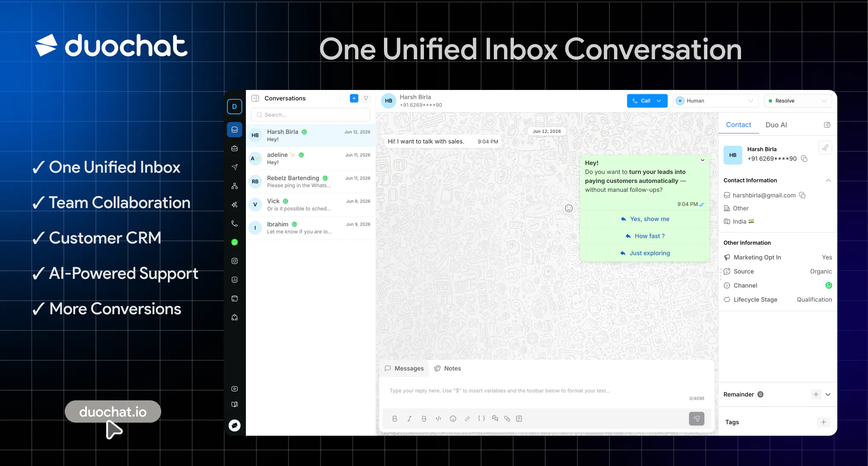Open the conversations filter funnel
Image resolution: width=868 pixels, height=466 pixels.
pyautogui.click(x=366, y=98)
